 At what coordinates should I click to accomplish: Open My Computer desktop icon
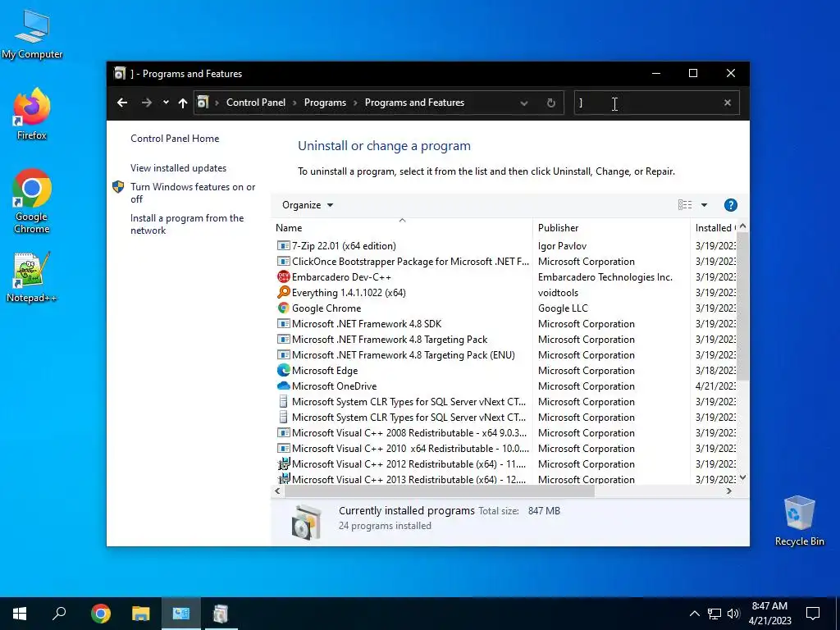click(32, 34)
